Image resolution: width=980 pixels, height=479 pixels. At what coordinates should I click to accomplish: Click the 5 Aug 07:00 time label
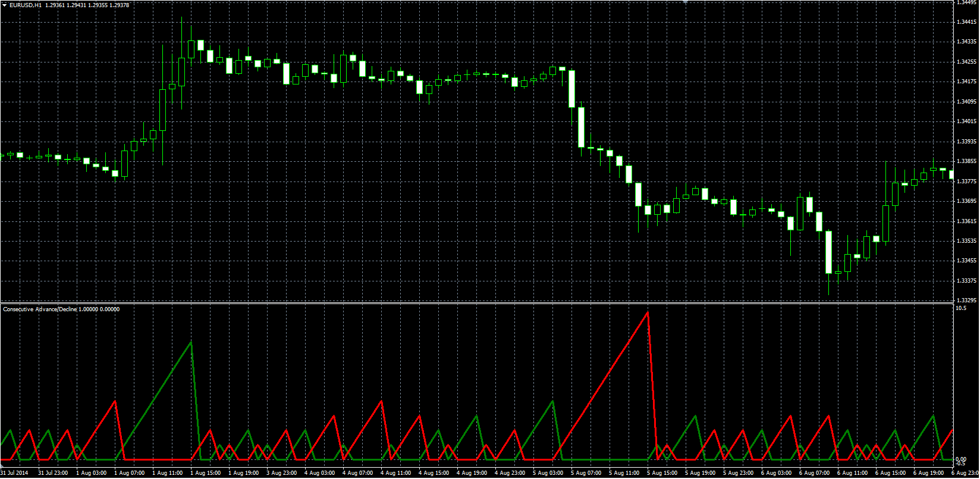(586, 473)
